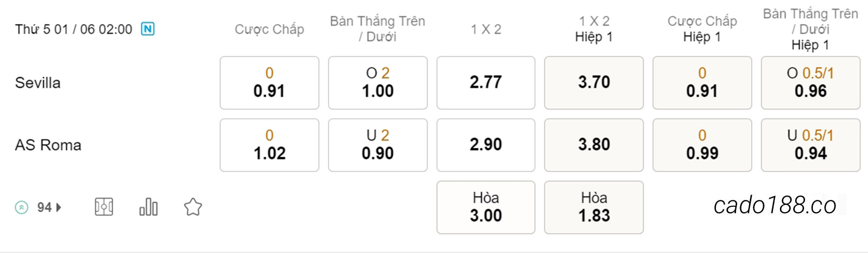Open the football pitch lineup icon
This screenshot has width=868, height=253.
104,207
